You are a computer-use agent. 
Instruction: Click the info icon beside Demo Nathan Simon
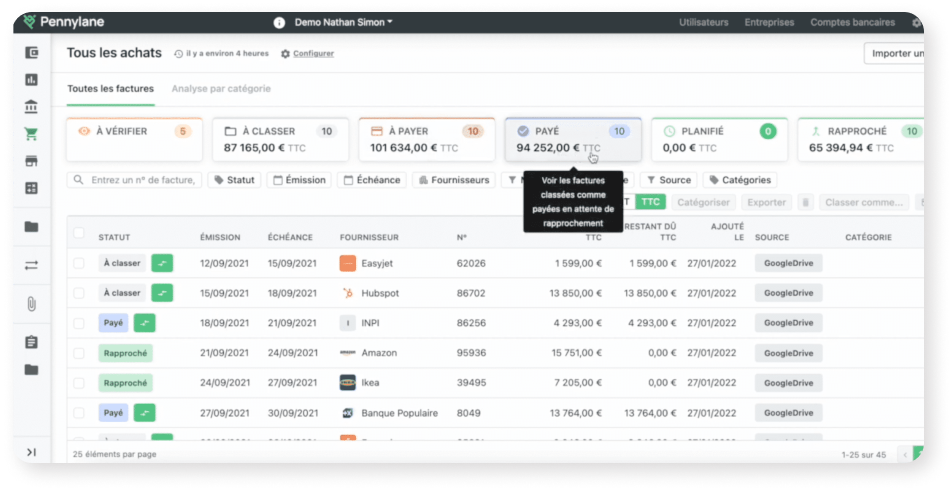[x=279, y=22]
